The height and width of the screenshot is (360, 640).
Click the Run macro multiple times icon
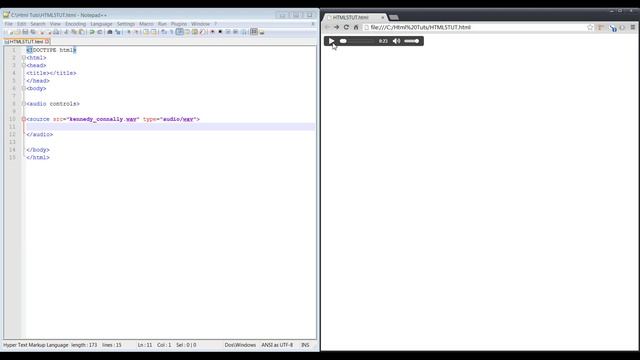[235, 32]
